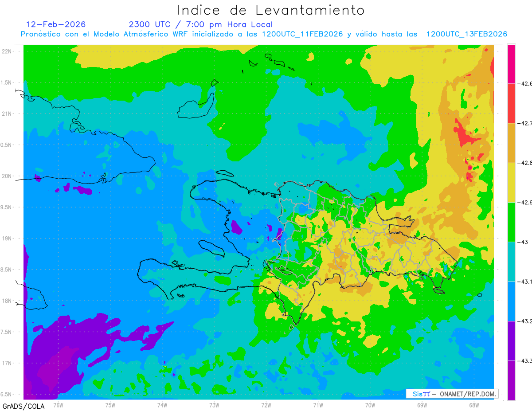
Task: Click the color bar value "-42.8"
Action: pos(525,163)
